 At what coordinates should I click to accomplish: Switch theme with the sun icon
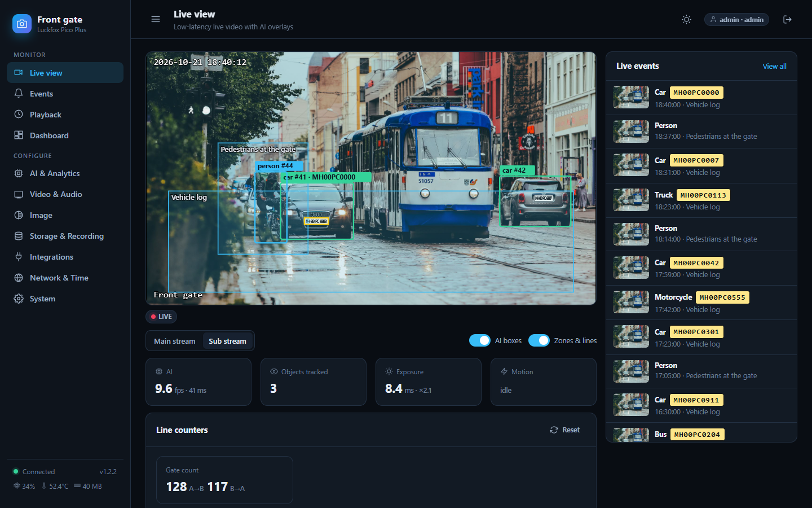686,19
